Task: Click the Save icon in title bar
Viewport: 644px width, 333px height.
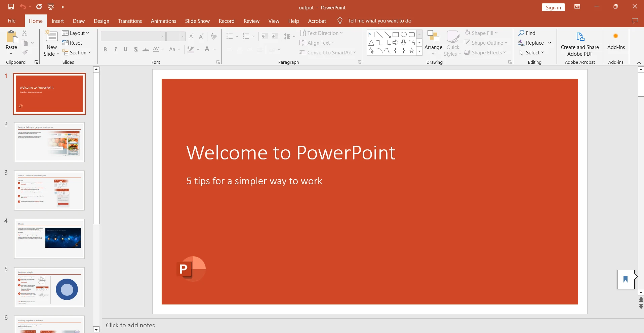Action: 11,7
